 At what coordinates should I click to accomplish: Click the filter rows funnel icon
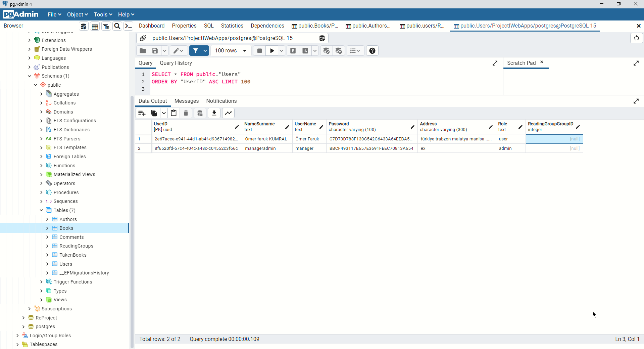196,51
